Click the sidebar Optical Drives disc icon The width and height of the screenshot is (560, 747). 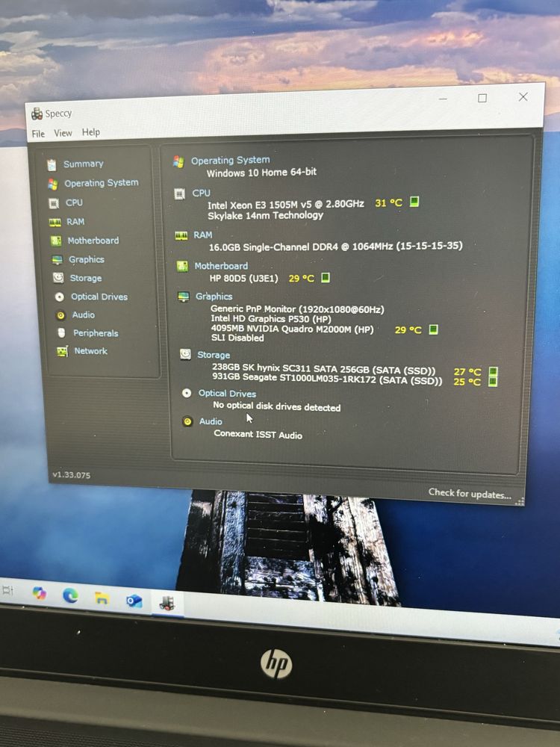tap(60, 297)
